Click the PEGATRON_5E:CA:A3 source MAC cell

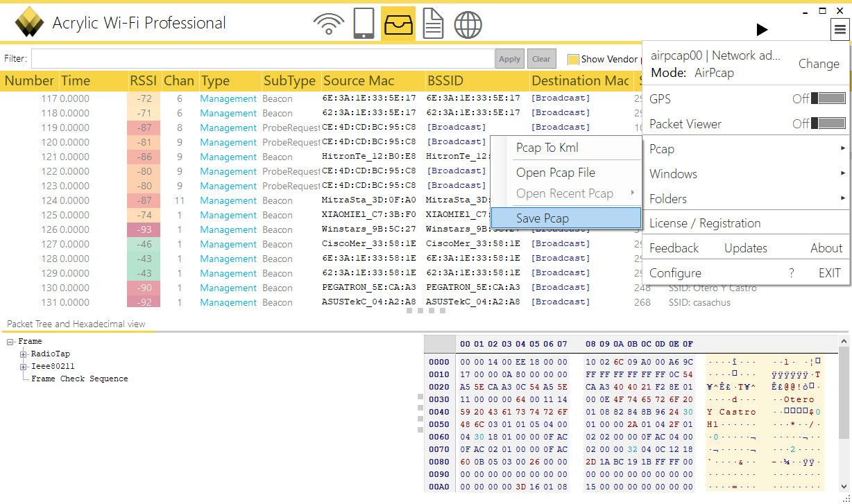pyautogui.click(x=369, y=288)
